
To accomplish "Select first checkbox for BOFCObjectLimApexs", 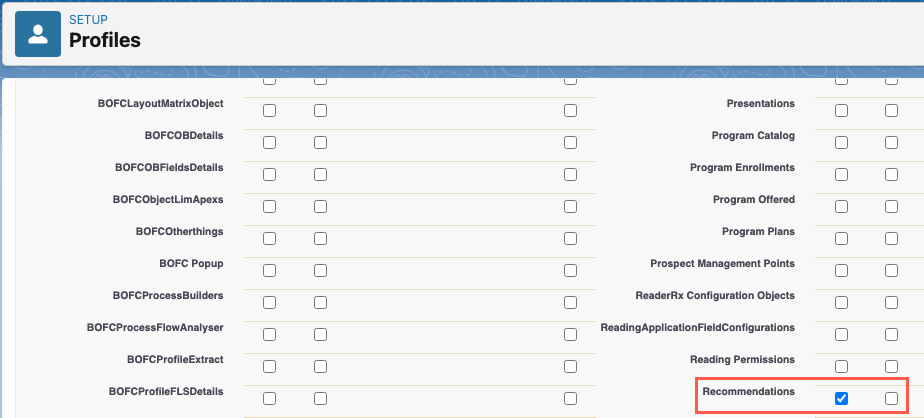I will point(270,207).
